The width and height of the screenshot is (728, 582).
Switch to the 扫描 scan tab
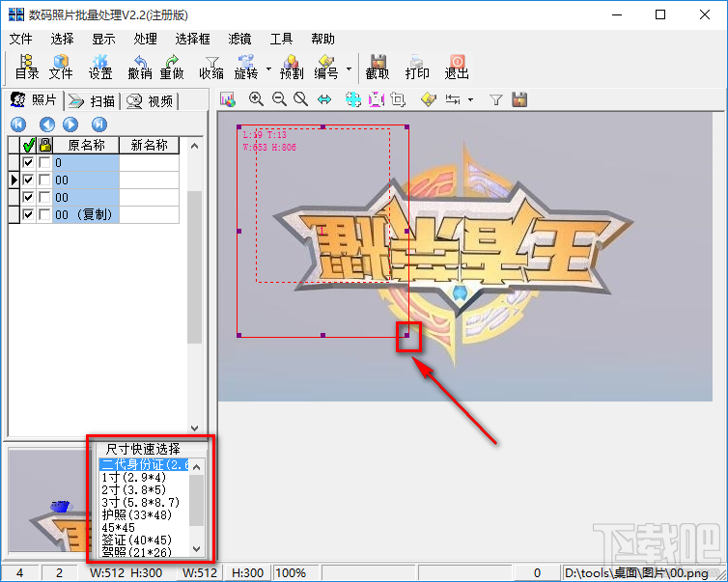(x=92, y=100)
